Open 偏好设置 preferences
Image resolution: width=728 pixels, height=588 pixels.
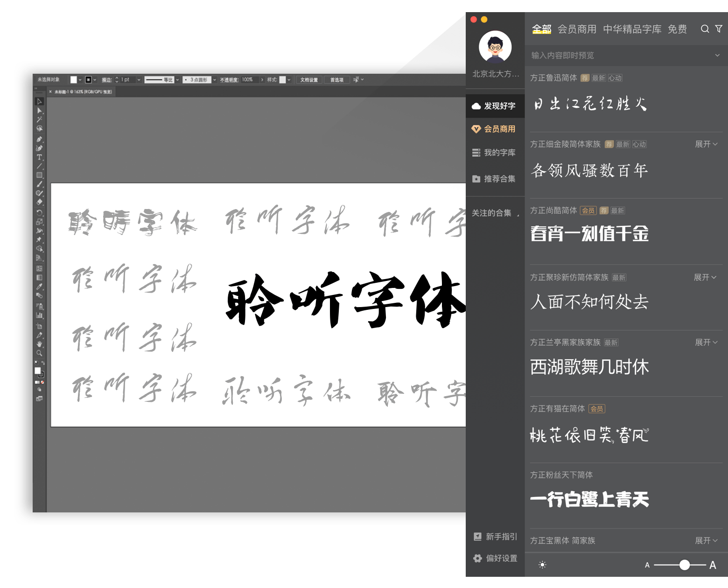click(495, 558)
